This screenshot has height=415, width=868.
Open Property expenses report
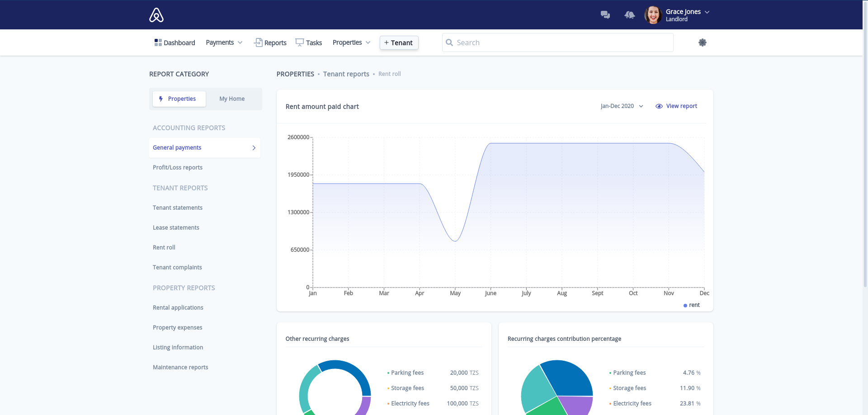tap(178, 327)
